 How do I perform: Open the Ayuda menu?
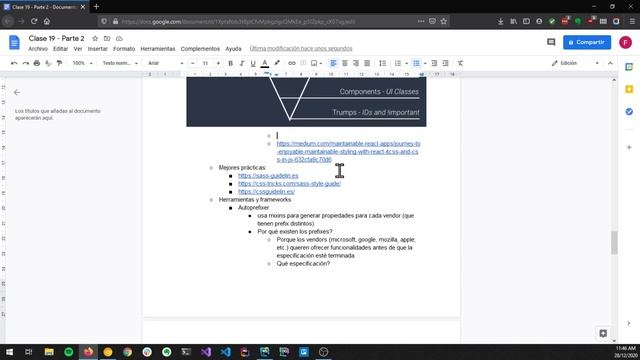tap(233, 49)
